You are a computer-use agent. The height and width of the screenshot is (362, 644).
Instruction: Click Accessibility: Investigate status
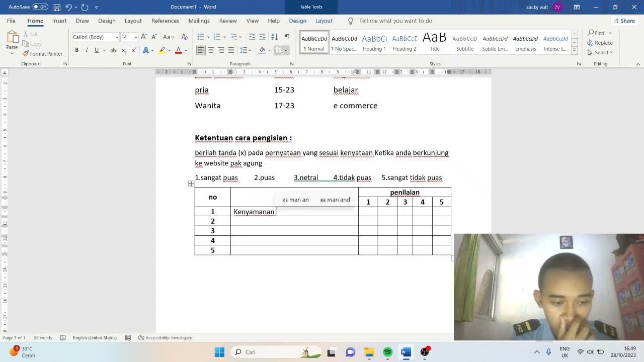[x=165, y=338]
